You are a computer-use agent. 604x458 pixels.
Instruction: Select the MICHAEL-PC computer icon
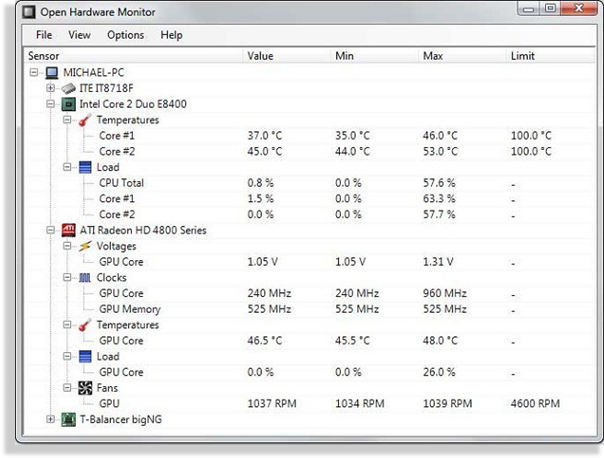pyautogui.click(x=52, y=72)
